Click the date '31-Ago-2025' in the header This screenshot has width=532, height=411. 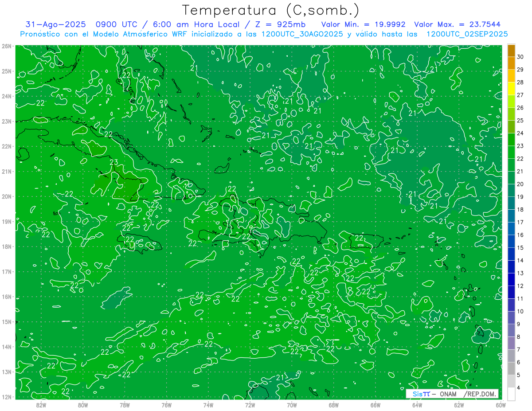tap(55, 24)
